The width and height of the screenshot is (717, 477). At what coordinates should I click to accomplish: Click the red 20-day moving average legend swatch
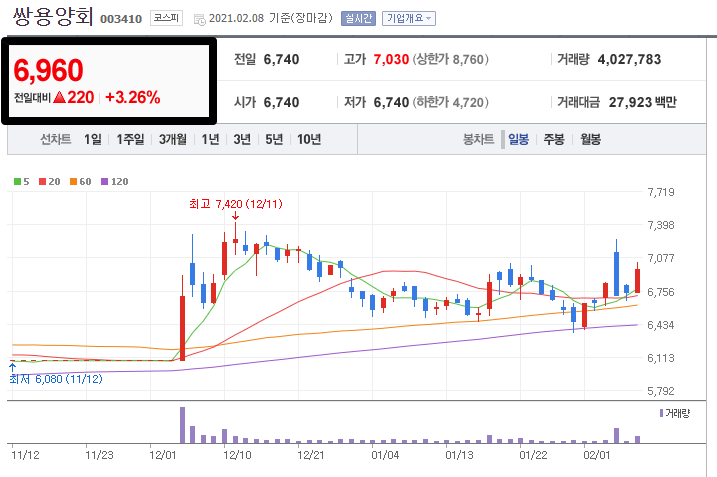[x=43, y=182]
